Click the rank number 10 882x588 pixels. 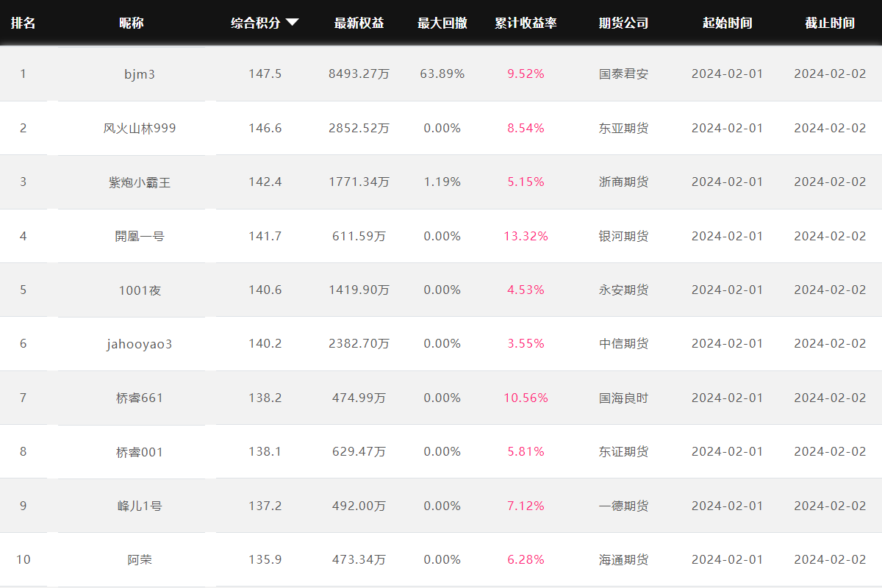(24, 559)
